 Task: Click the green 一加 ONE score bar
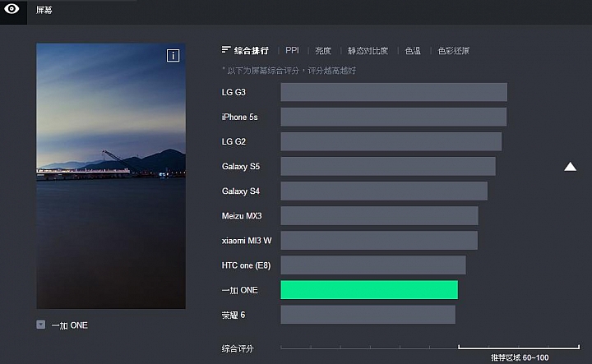coord(369,290)
